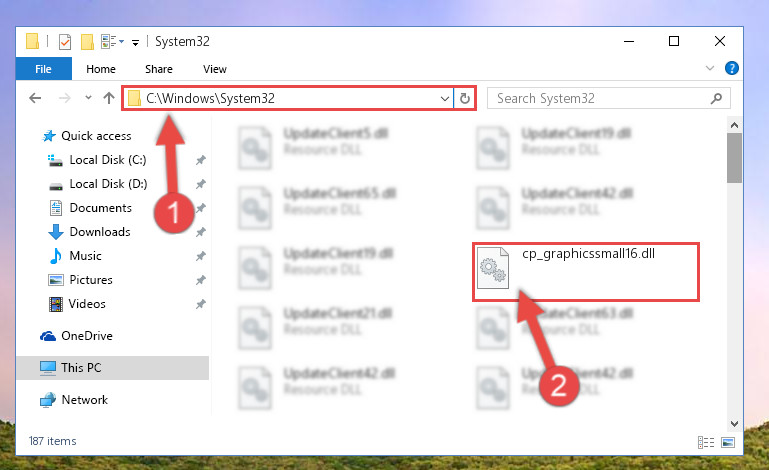Expand the address bar history dropdown
The height and width of the screenshot is (470, 769).
[x=445, y=99]
